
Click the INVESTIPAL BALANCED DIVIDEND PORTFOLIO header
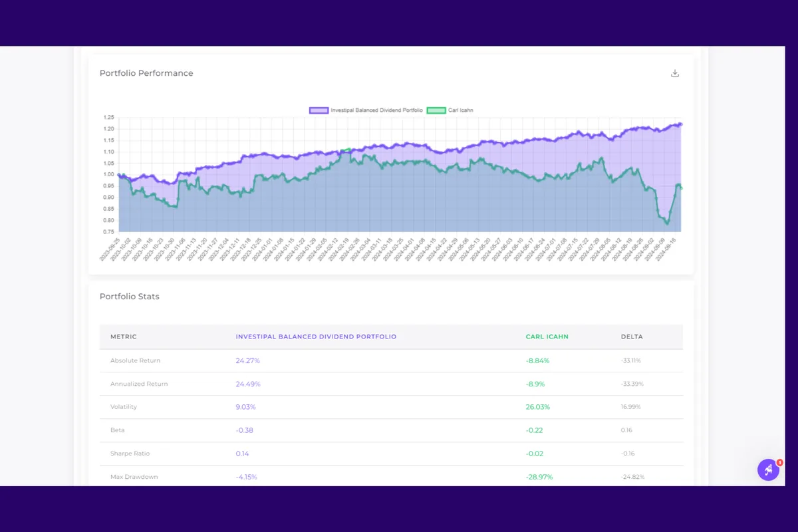coord(316,336)
